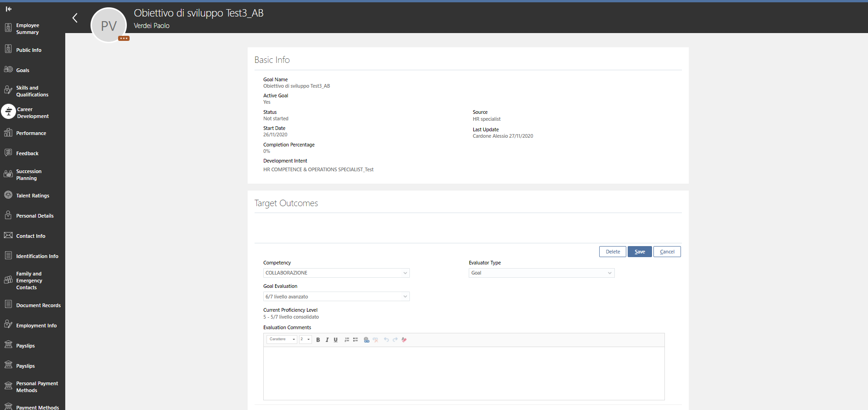Viewport: 868px width, 410px height.
Task: Open the actions menu under the PV avatar
Action: pyautogui.click(x=124, y=39)
